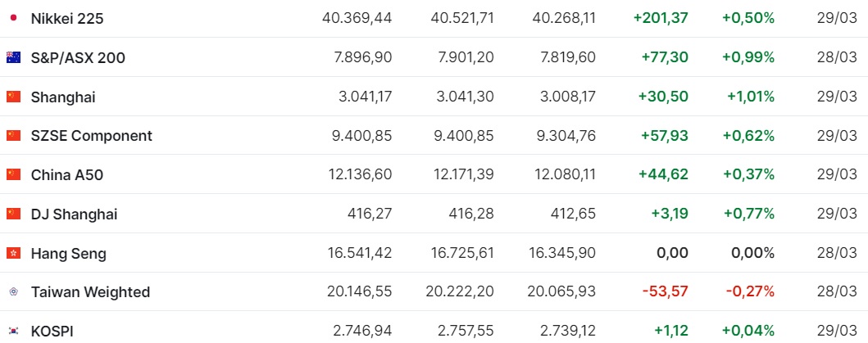
Task: Click the China flag beside DJ Shanghai
Action: coord(13,214)
